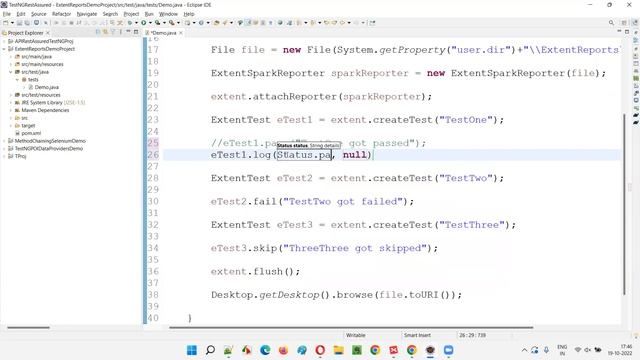Select the target folder
640x360 pixels.
click(28, 126)
